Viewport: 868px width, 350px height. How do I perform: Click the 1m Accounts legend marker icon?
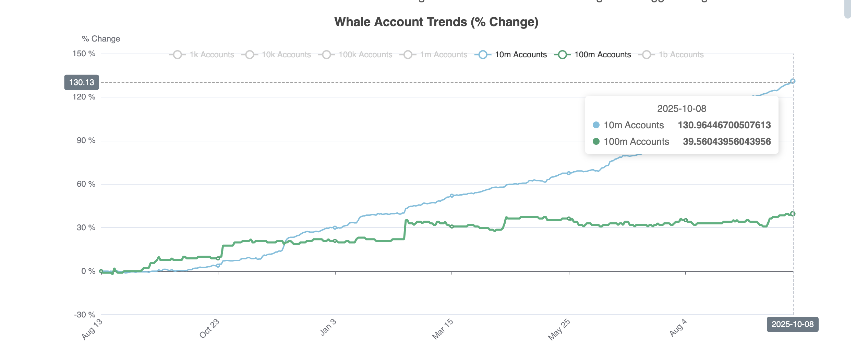[x=408, y=54]
